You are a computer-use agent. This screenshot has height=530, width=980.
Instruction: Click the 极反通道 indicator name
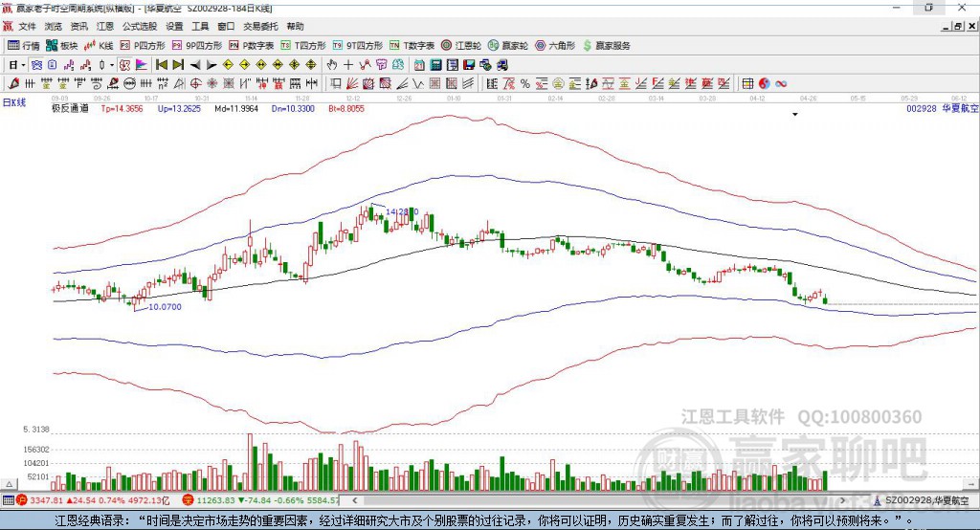[x=70, y=108]
